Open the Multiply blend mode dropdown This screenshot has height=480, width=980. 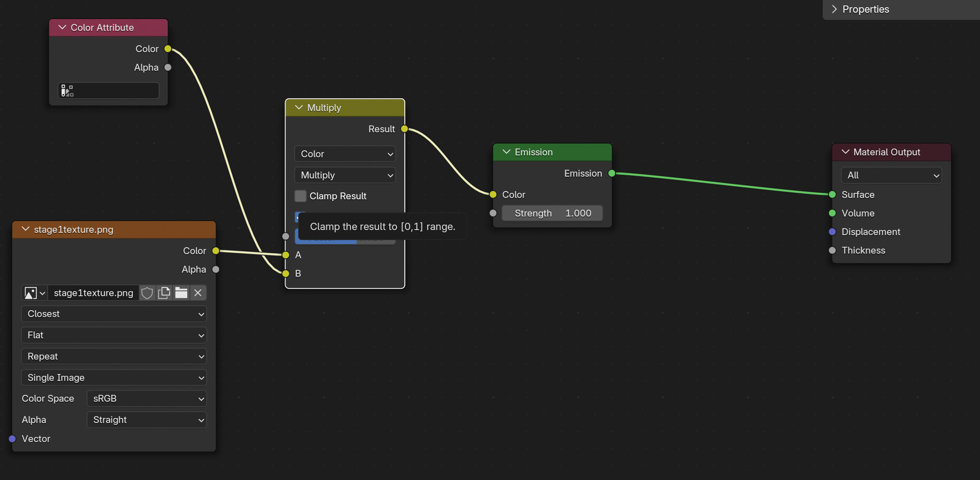(345, 175)
